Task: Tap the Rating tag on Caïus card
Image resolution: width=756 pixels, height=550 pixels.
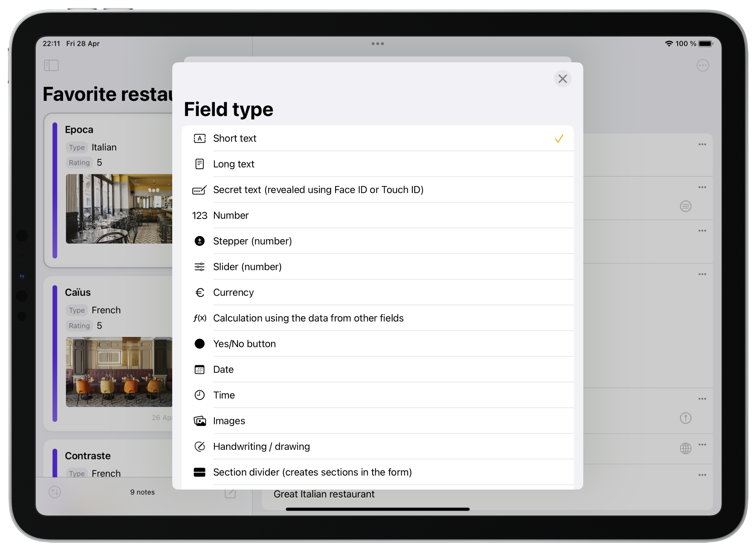Action: coord(79,326)
